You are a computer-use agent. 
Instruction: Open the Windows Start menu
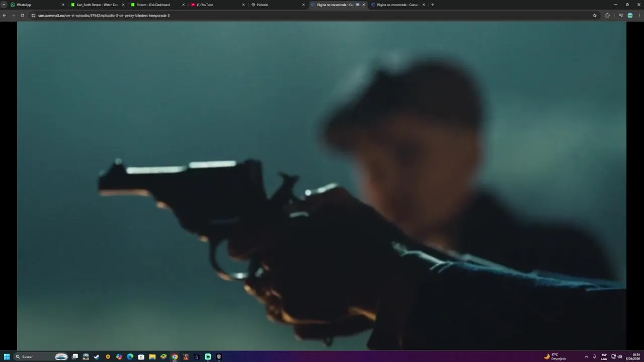tap(7, 356)
